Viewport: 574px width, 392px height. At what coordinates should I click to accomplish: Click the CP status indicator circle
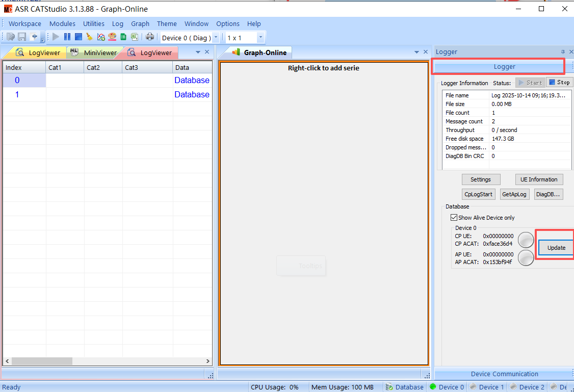click(526, 240)
